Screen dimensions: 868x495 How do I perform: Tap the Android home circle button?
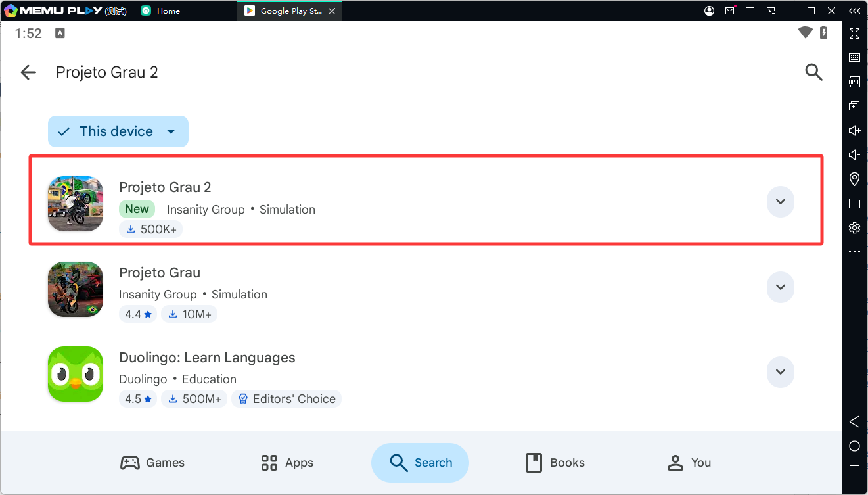coord(854,446)
